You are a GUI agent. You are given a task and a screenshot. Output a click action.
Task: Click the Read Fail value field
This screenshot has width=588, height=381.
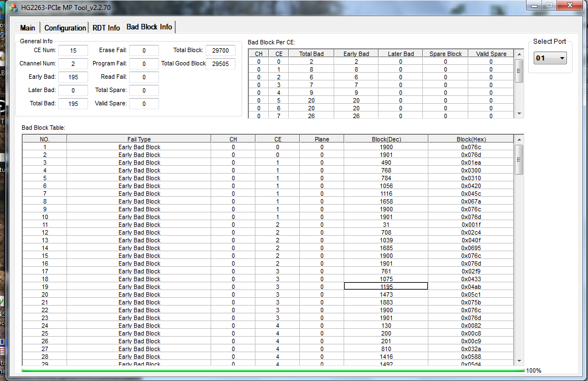click(144, 77)
